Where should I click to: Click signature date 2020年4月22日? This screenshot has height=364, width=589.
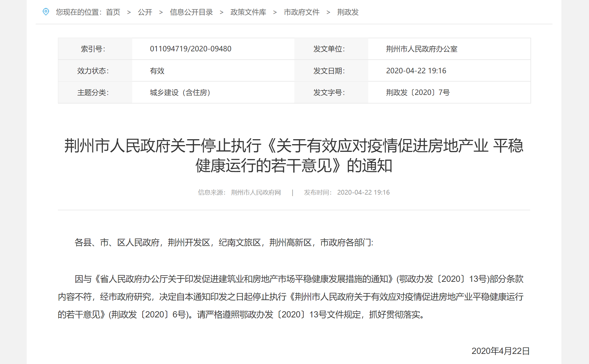pos(501,351)
